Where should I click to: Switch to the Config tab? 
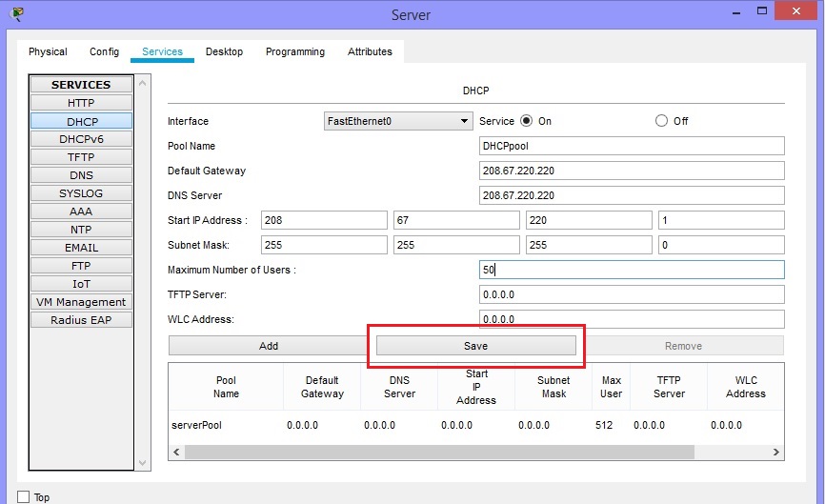[x=104, y=51]
